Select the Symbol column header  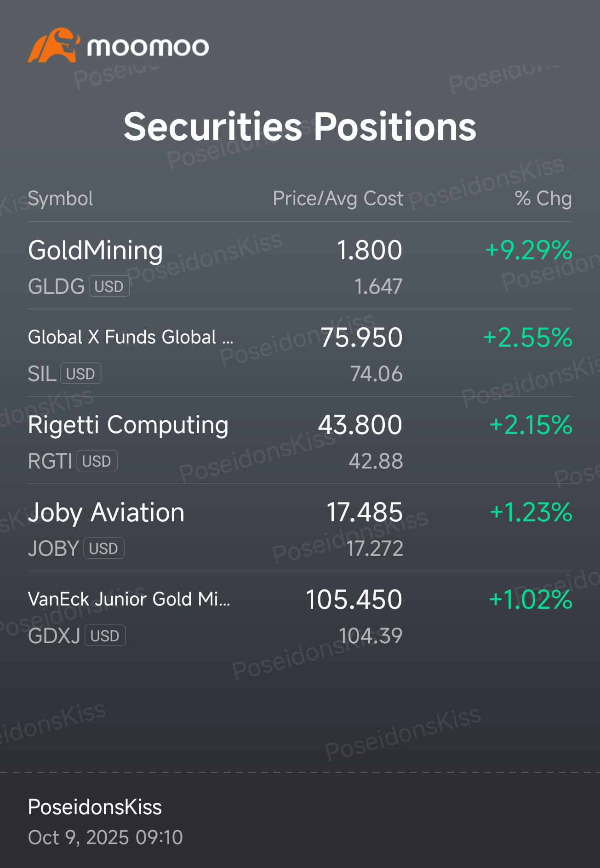pyautogui.click(x=60, y=199)
